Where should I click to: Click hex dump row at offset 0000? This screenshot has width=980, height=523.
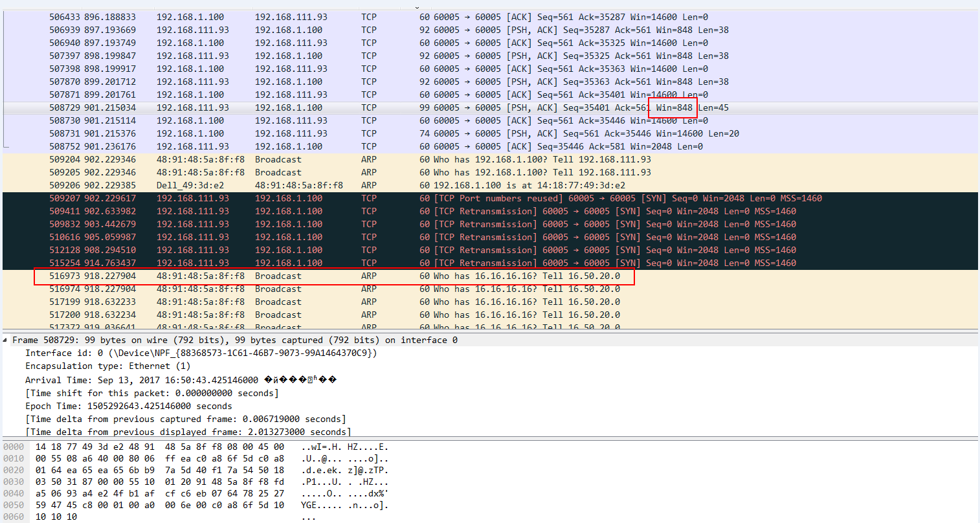click(x=196, y=447)
